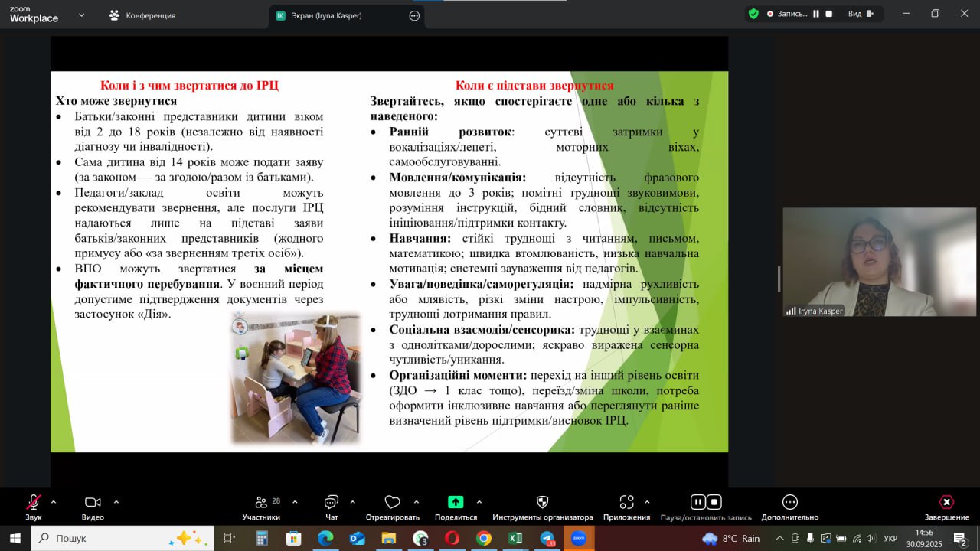Viewport: 980px width, 551px height.
Task: Expand the arrow next to Участники
Action: tap(295, 502)
